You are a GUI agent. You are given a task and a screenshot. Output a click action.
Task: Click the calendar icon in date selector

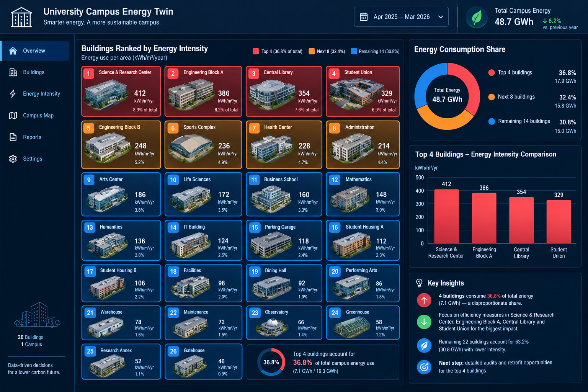pos(364,17)
